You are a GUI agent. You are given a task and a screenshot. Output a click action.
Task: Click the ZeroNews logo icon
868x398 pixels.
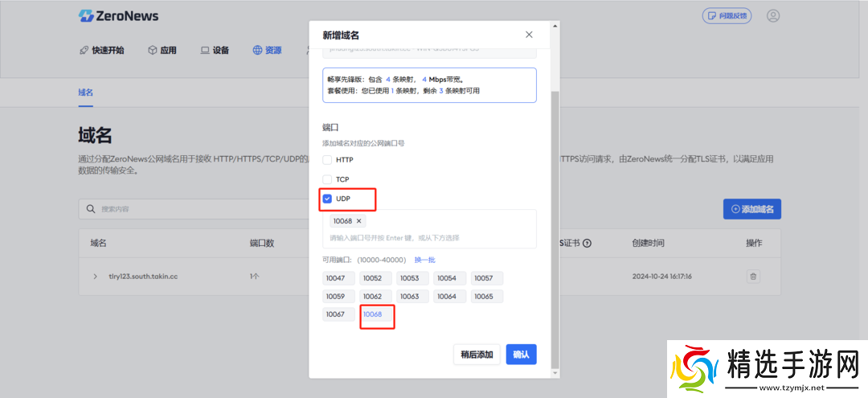pyautogui.click(x=86, y=16)
